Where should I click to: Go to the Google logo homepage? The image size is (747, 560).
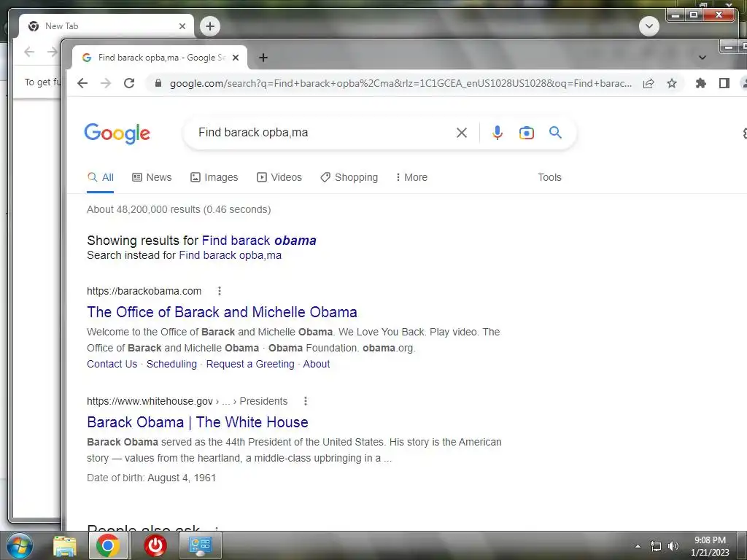click(x=117, y=133)
